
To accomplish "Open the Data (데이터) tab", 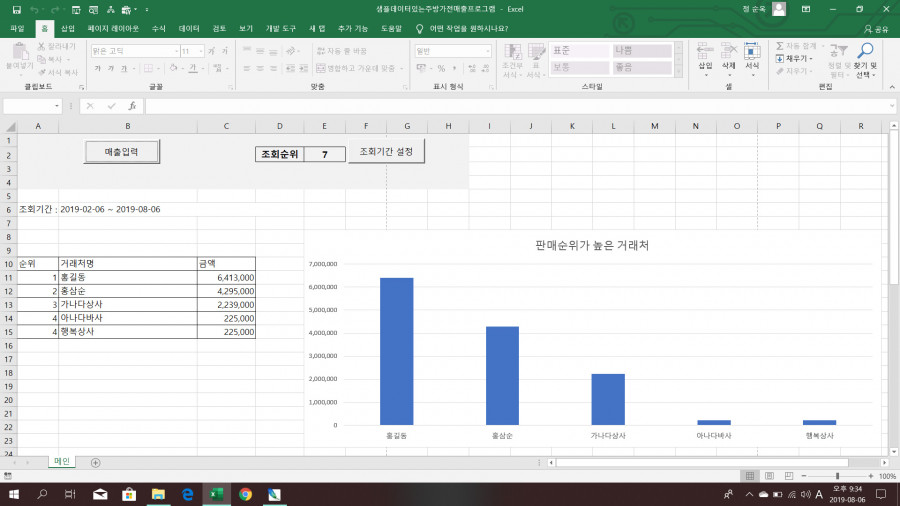I will pyautogui.click(x=188, y=29).
